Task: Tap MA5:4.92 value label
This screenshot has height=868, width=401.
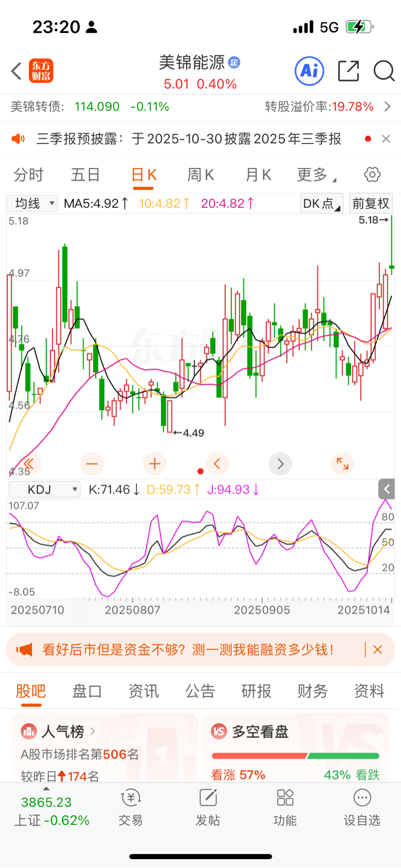Action: [96, 203]
